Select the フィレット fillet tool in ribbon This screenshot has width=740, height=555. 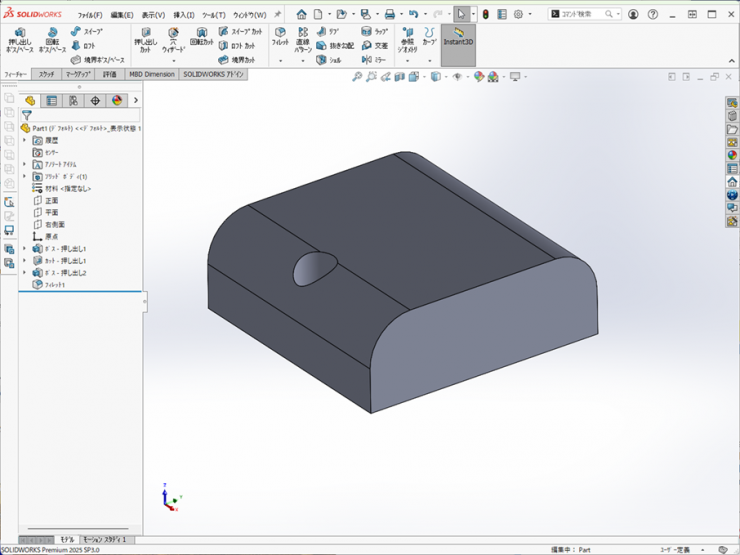point(280,37)
